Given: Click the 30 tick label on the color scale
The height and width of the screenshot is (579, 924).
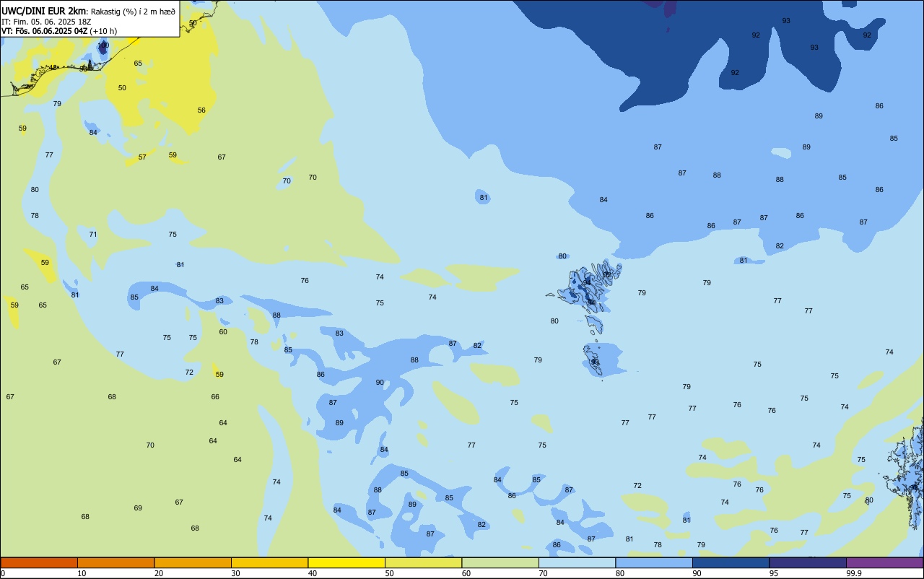Looking at the screenshot, I should (x=235, y=573).
